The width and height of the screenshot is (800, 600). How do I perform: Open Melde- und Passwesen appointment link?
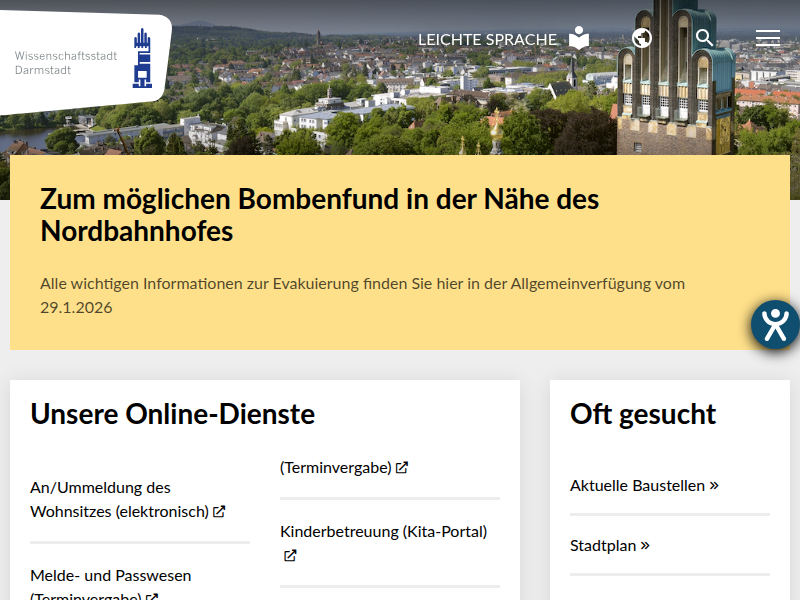(110, 576)
